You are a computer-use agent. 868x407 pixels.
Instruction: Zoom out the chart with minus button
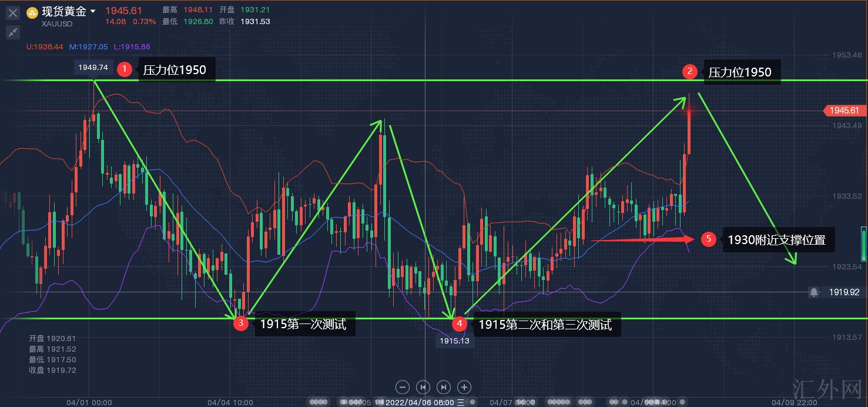pos(403,387)
